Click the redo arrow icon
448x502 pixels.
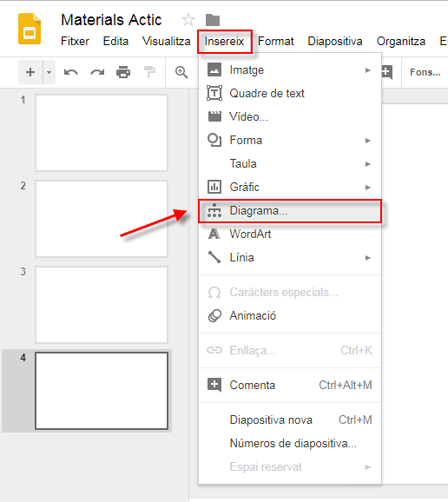[x=97, y=72]
